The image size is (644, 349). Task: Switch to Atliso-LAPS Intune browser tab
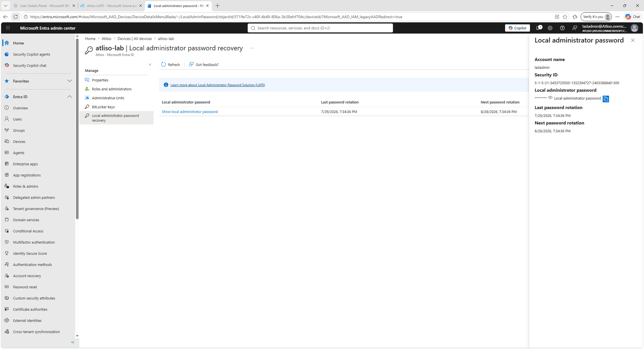click(112, 6)
